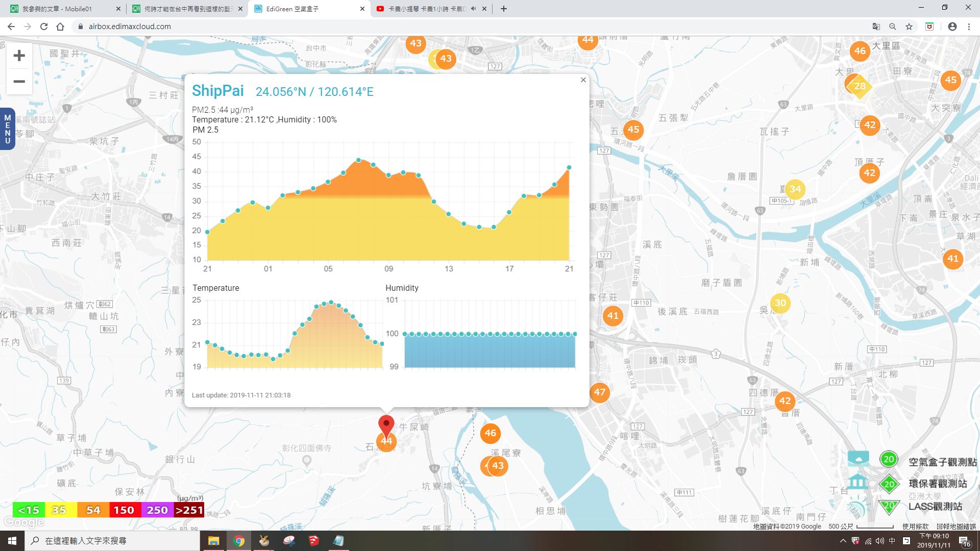980x551 pixels.
Task: Go to browser home page
Action: click(60, 27)
